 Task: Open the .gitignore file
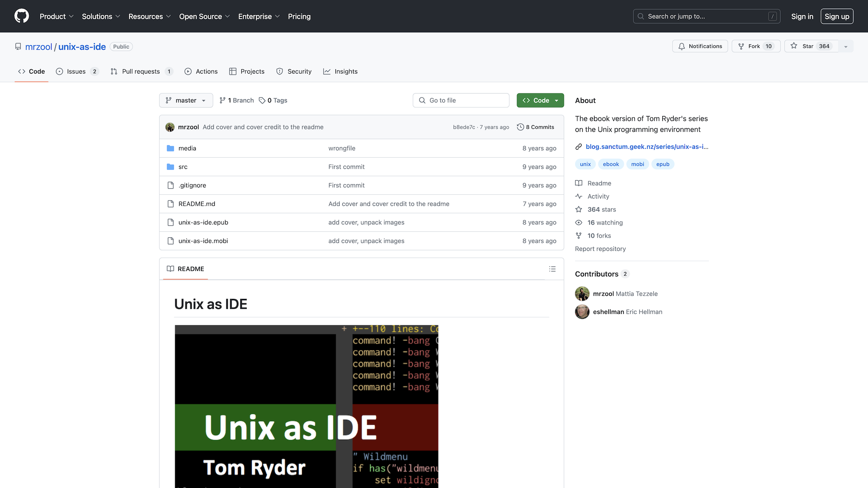click(192, 185)
